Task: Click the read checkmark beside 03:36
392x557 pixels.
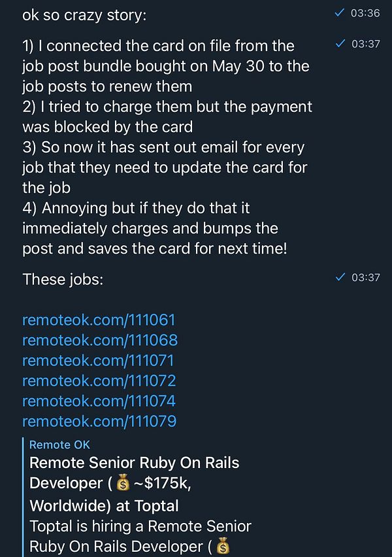Action: [x=339, y=13]
